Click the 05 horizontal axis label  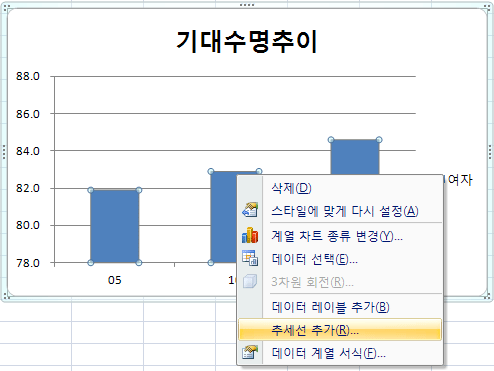coord(115,280)
